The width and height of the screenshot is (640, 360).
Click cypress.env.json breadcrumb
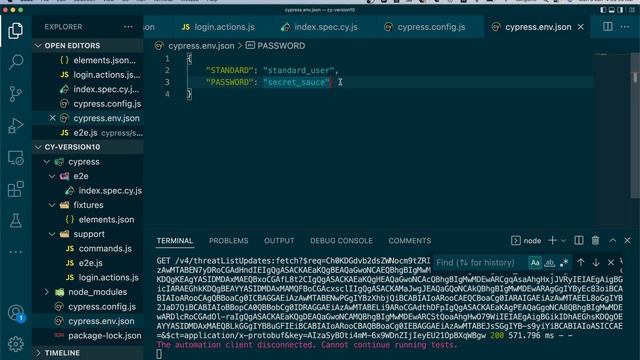[201, 46]
